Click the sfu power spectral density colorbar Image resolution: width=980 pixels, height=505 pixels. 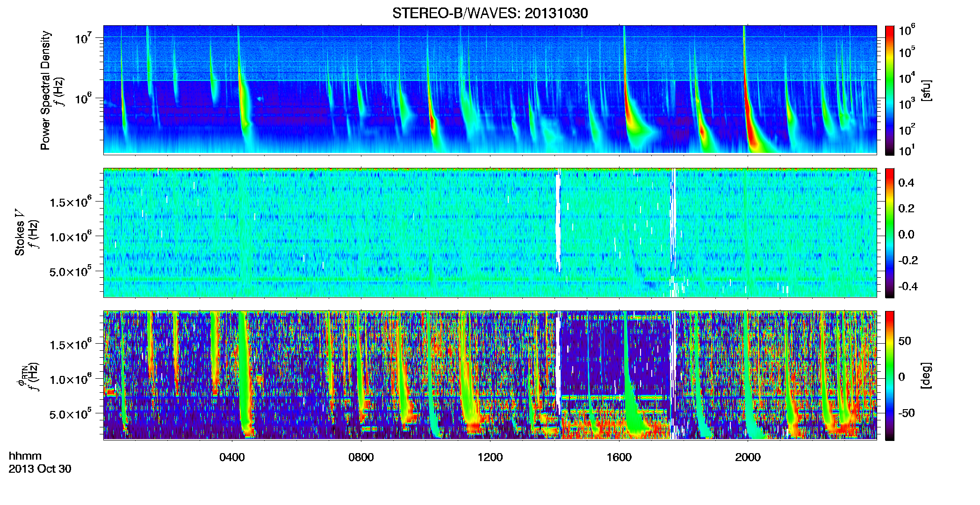[x=890, y=90]
